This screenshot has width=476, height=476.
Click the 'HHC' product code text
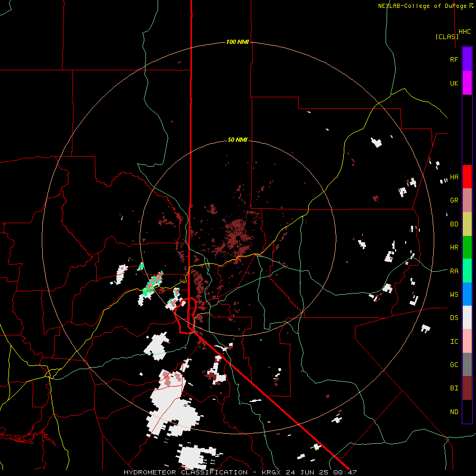(x=464, y=32)
